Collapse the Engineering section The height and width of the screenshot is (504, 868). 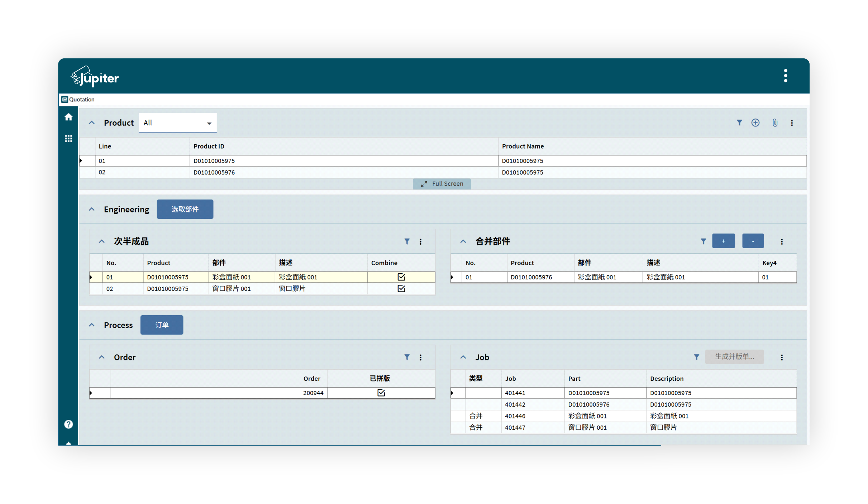(x=92, y=209)
